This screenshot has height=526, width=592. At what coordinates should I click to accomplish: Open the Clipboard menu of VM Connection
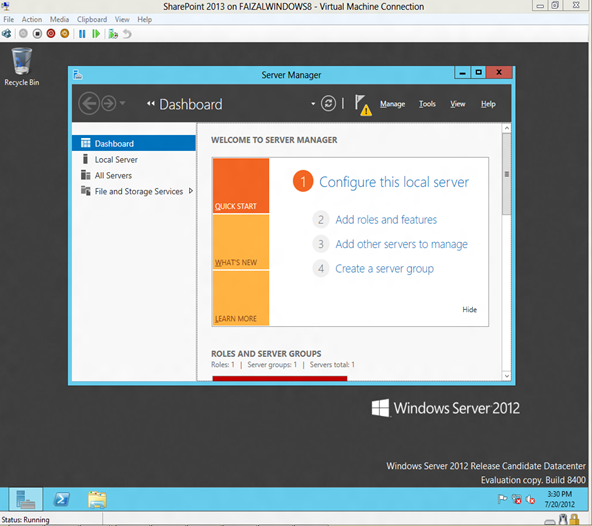click(92, 19)
